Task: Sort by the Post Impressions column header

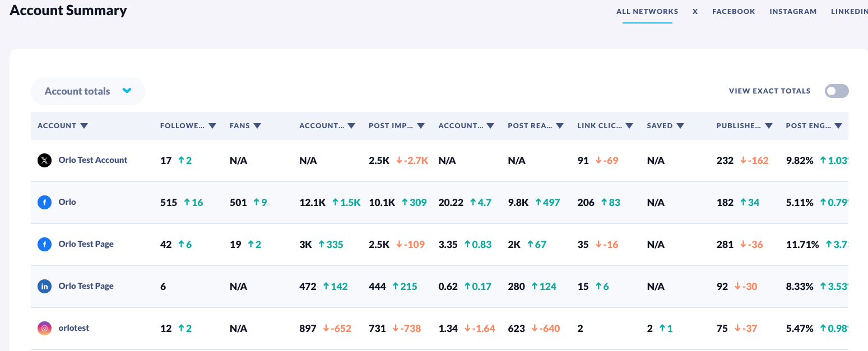Action: (391, 126)
